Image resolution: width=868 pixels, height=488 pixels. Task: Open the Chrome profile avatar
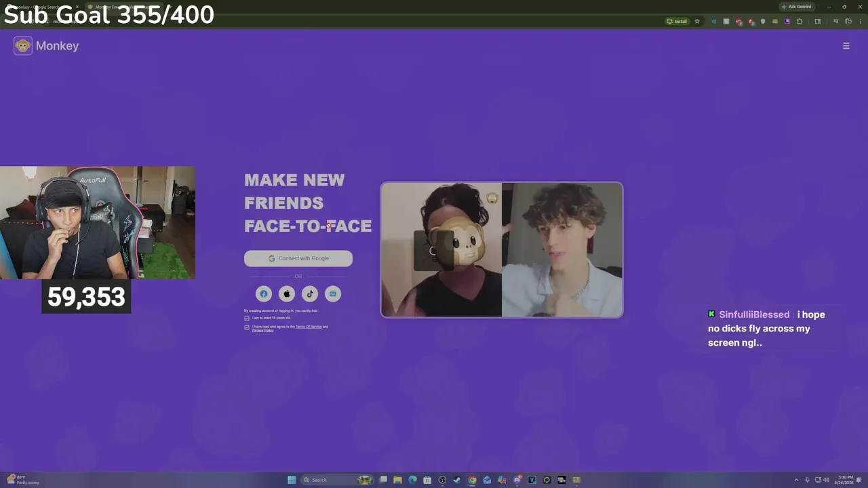[848, 21]
